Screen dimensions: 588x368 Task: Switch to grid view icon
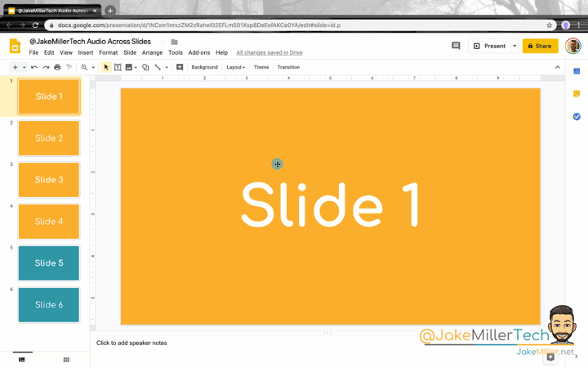(x=66, y=360)
